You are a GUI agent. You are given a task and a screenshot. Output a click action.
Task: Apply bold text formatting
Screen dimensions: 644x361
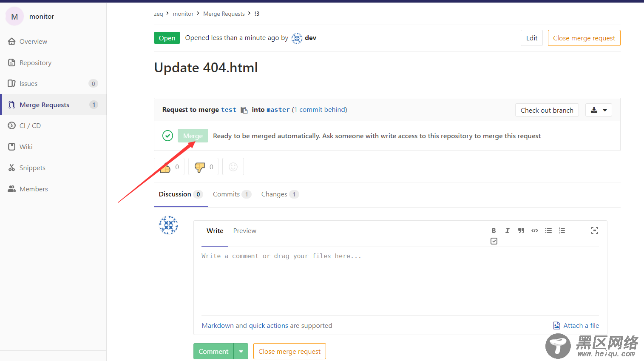pyautogui.click(x=494, y=230)
